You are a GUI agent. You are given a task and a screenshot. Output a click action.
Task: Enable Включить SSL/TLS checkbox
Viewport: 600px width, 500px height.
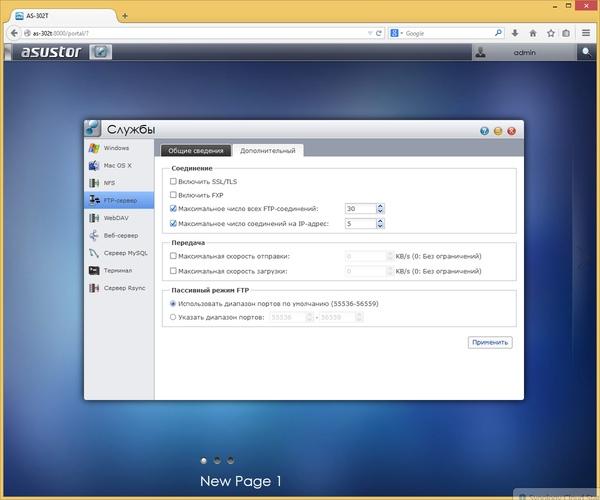point(173,181)
